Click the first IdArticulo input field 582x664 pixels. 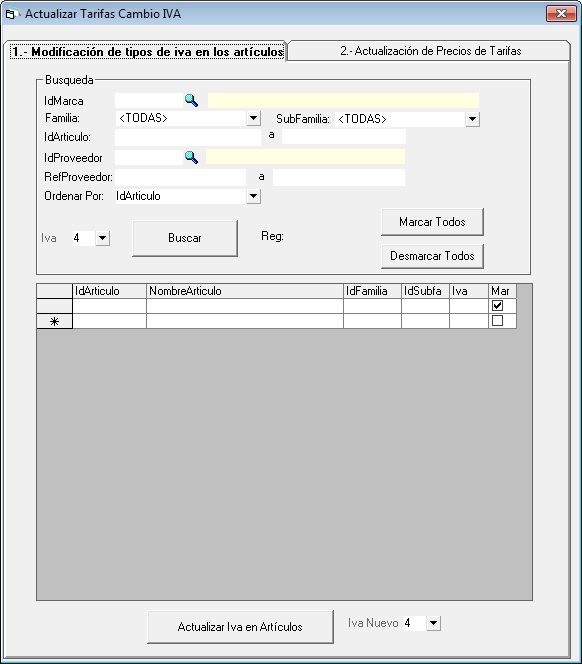click(188, 137)
